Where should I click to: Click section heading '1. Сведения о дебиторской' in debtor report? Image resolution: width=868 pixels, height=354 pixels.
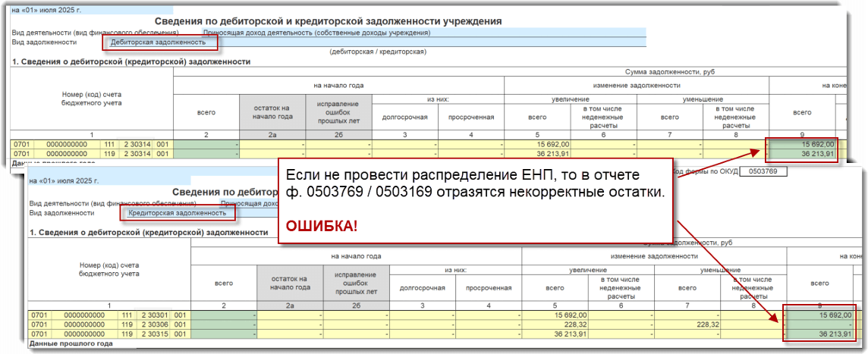coord(131,62)
